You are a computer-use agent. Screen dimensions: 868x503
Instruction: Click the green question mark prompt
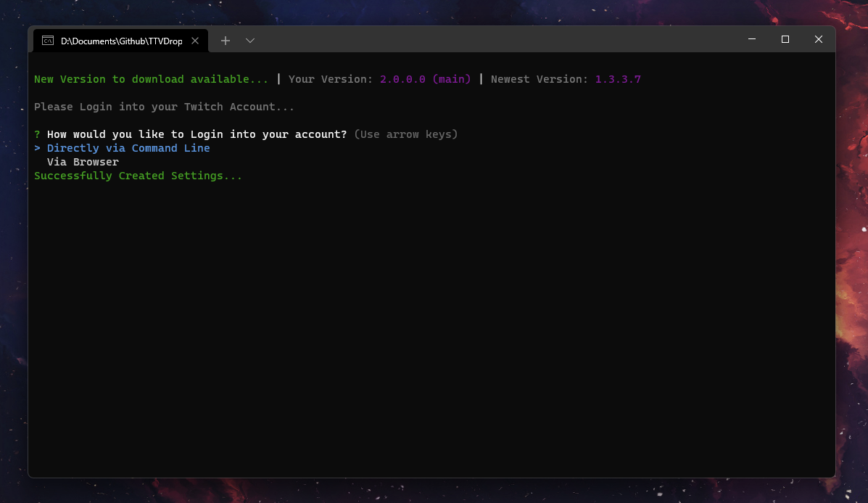(37, 134)
